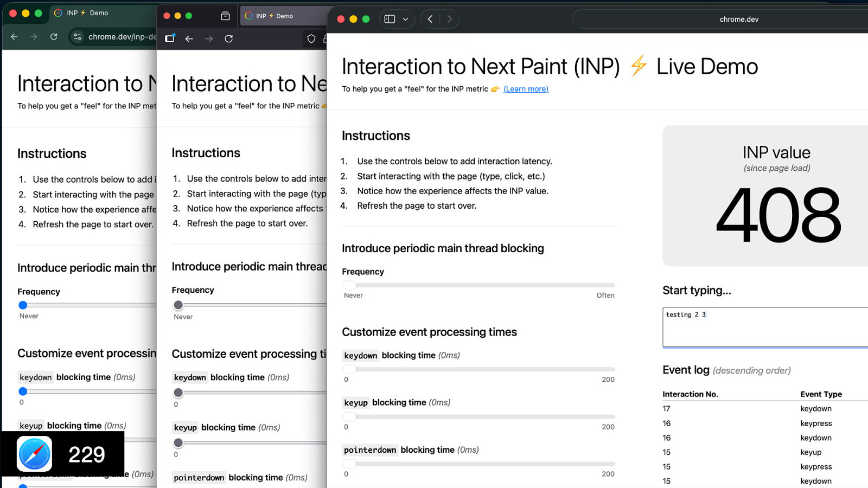Open the Learn more link
The height and width of the screenshot is (488, 868).
point(526,89)
